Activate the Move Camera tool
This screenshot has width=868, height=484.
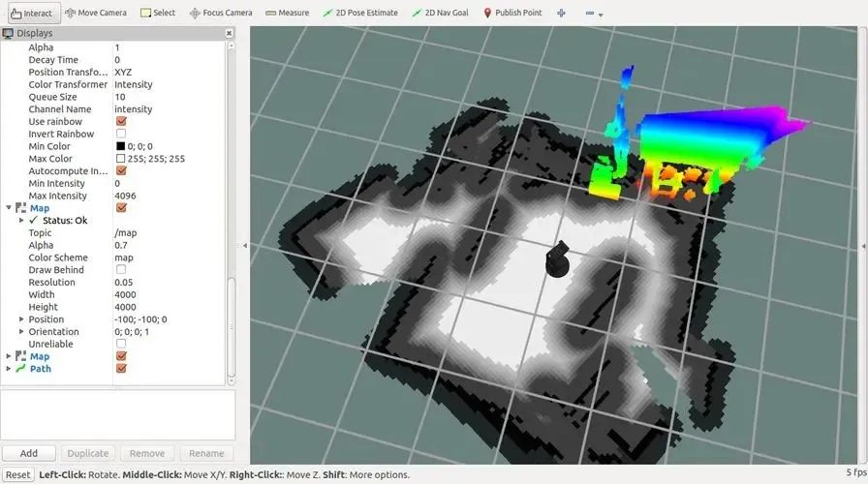pos(96,13)
